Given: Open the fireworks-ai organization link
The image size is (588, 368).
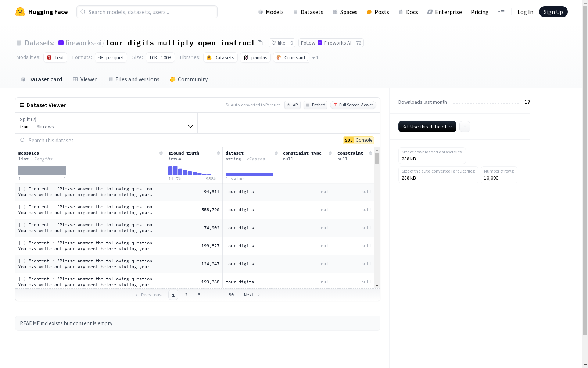Looking at the screenshot, I should (x=83, y=43).
